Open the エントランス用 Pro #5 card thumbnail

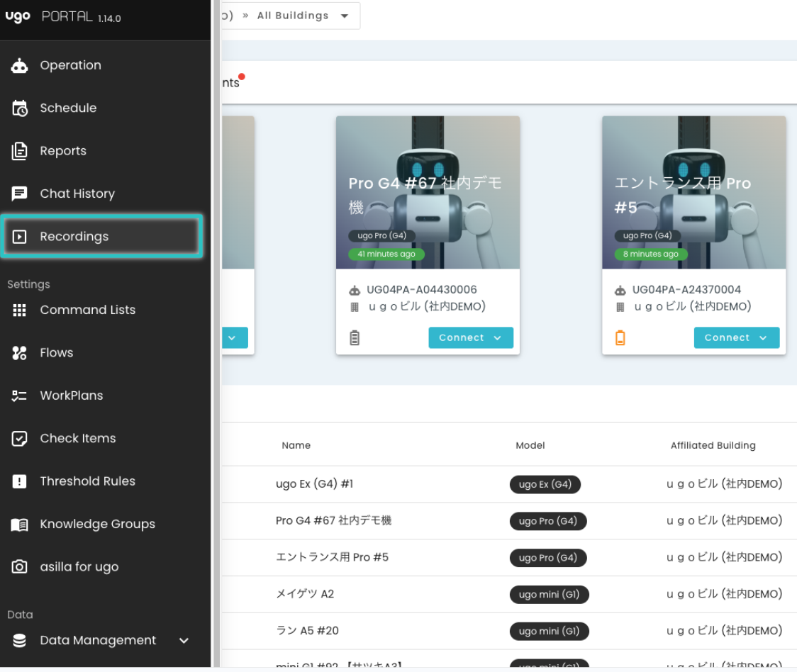click(693, 192)
